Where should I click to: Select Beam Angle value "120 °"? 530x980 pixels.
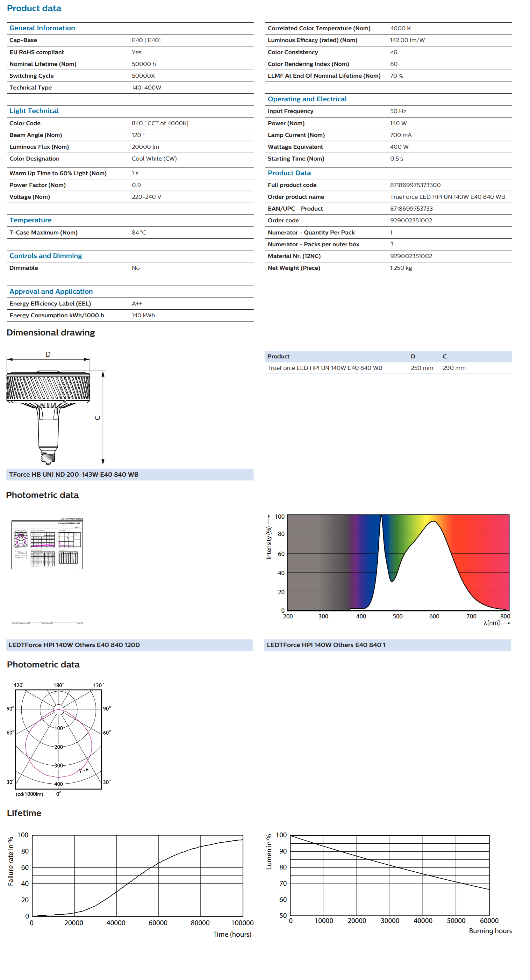pyautogui.click(x=138, y=135)
